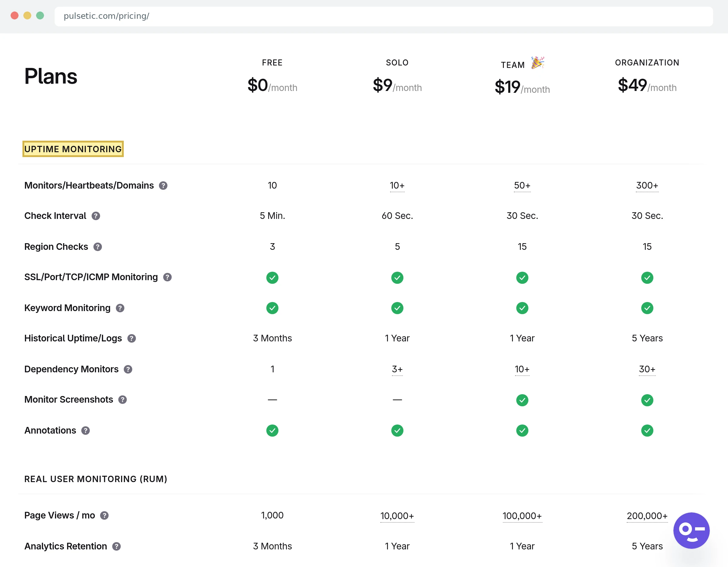Click the Annotations question mark icon
The image size is (728, 567).
(85, 431)
